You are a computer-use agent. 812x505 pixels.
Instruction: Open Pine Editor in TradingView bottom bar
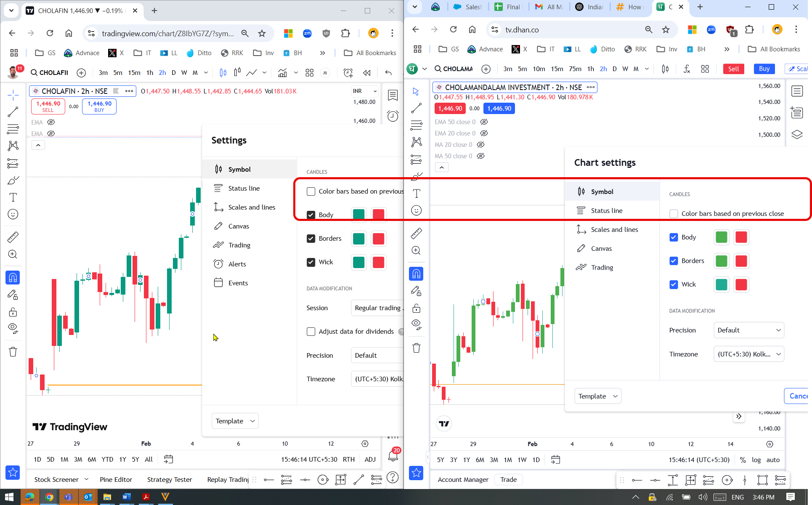[x=116, y=479]
